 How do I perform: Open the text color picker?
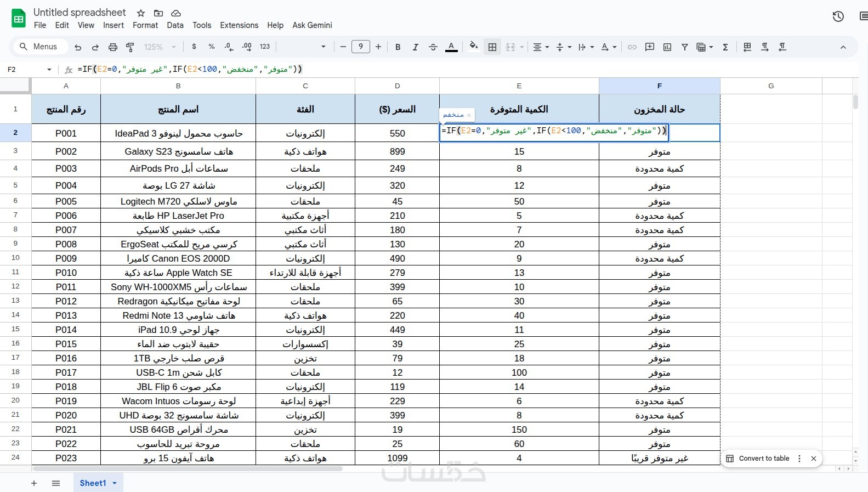coord(451,47)
